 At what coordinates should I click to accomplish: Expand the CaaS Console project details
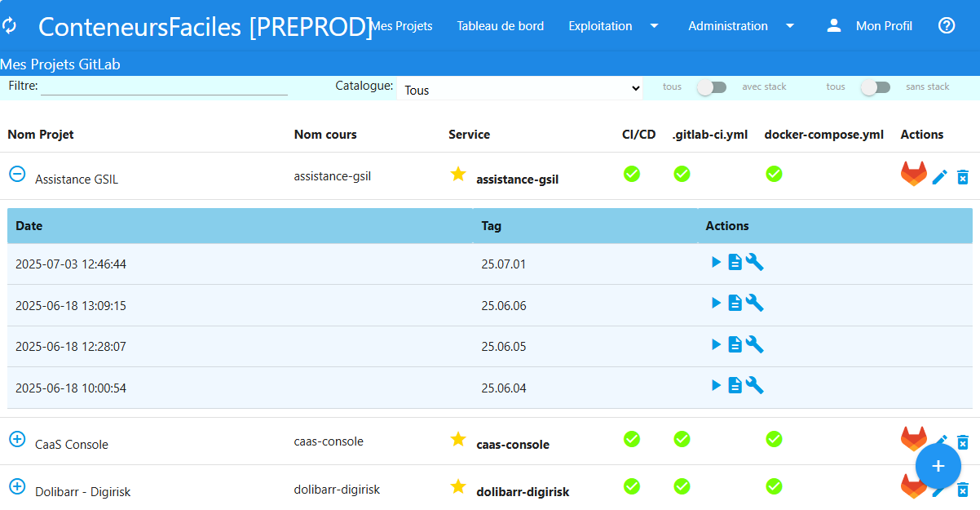pos(17,439)
